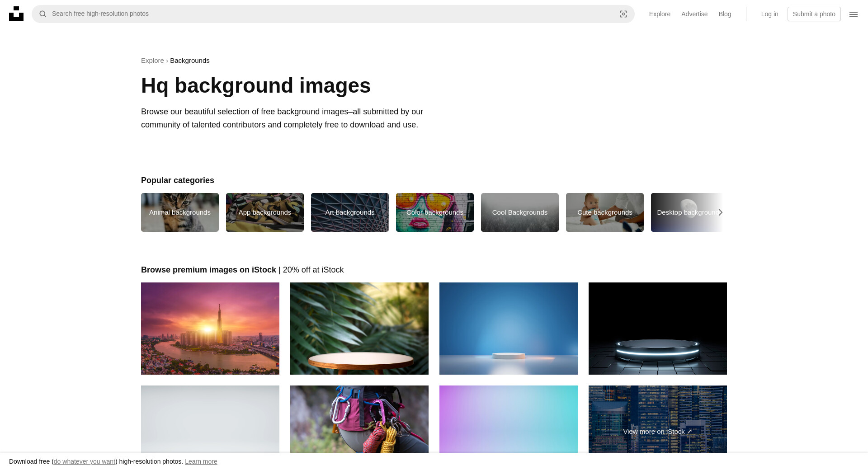Click the do whatever you want link

[x=85, y=461]
